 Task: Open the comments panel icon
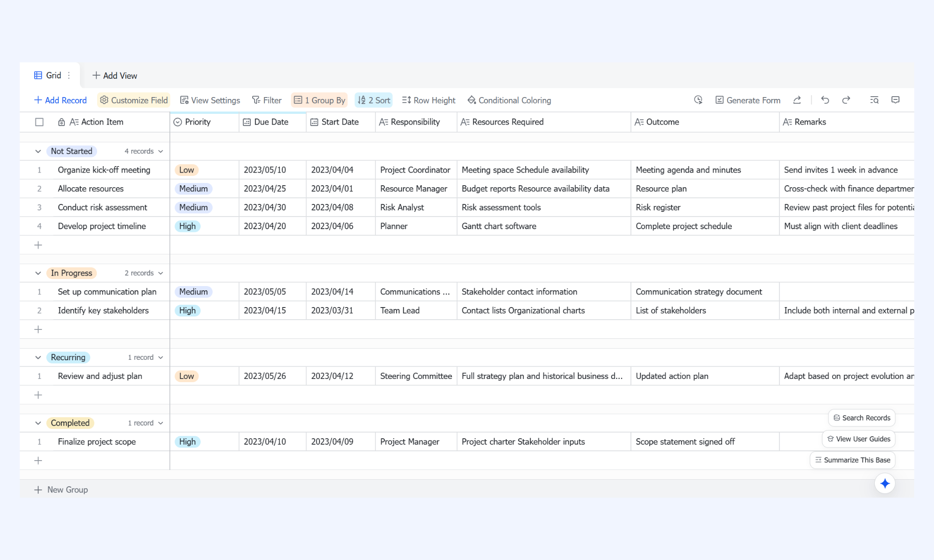(x=895, y=100)
